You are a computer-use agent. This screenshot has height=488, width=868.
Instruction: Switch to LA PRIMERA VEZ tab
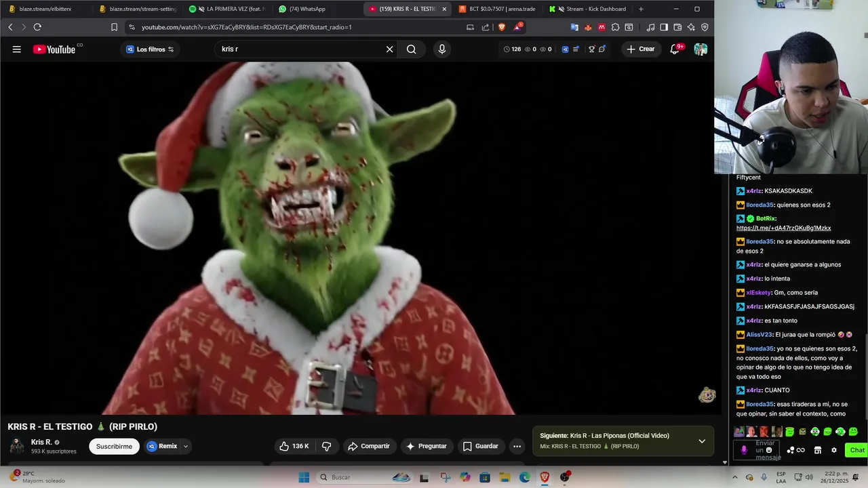pos(227,9)
